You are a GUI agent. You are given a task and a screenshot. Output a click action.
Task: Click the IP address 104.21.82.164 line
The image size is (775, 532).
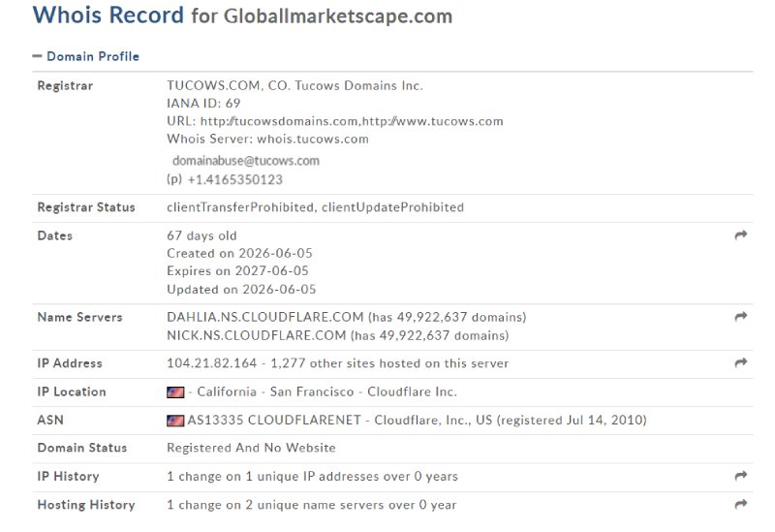point(337,363)
